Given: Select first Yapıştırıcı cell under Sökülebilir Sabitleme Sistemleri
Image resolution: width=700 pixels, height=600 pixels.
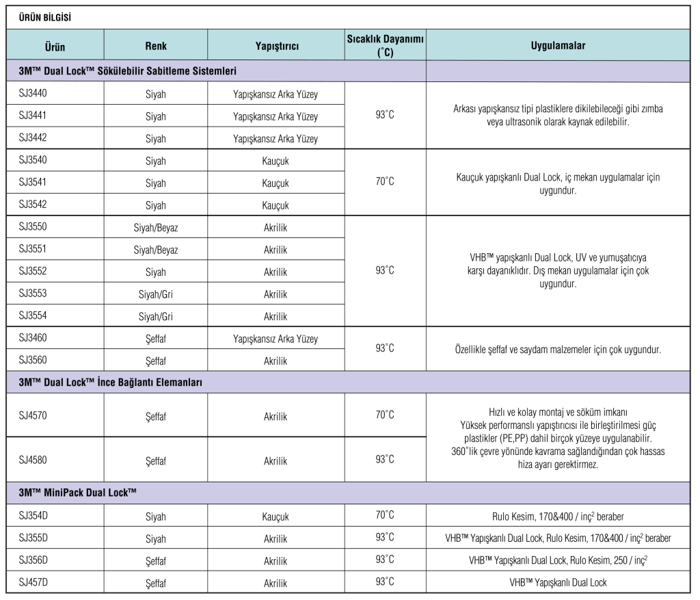Looking at the screenshot, I should coord(276,95).
